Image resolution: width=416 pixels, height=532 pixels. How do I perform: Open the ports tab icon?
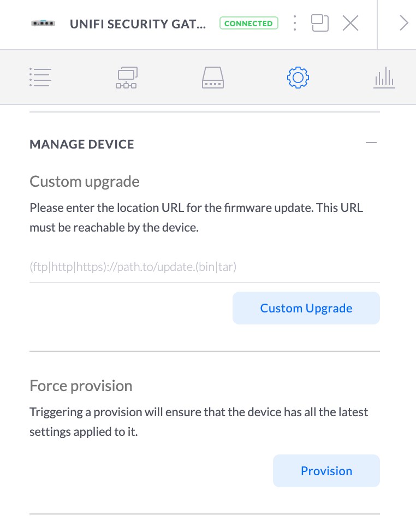(x=212, y=77)
